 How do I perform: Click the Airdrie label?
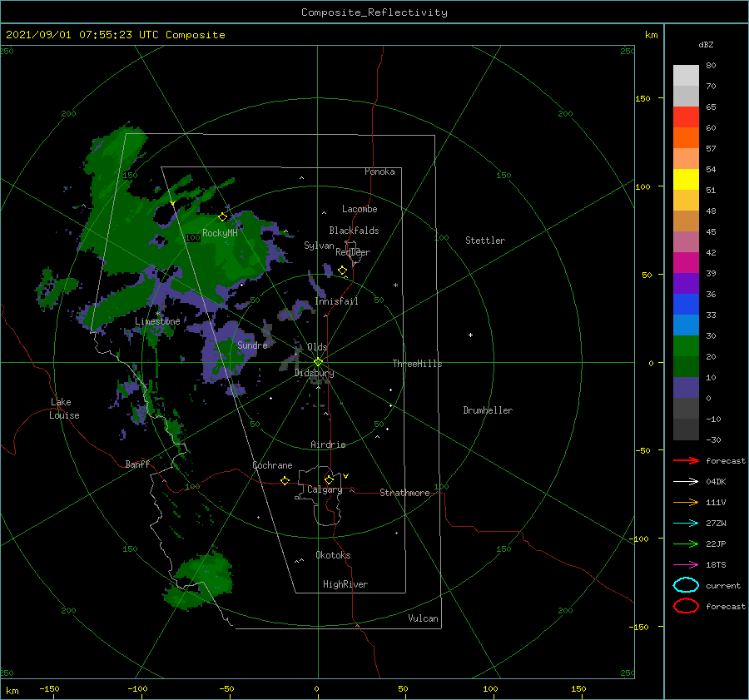point(328,444)
